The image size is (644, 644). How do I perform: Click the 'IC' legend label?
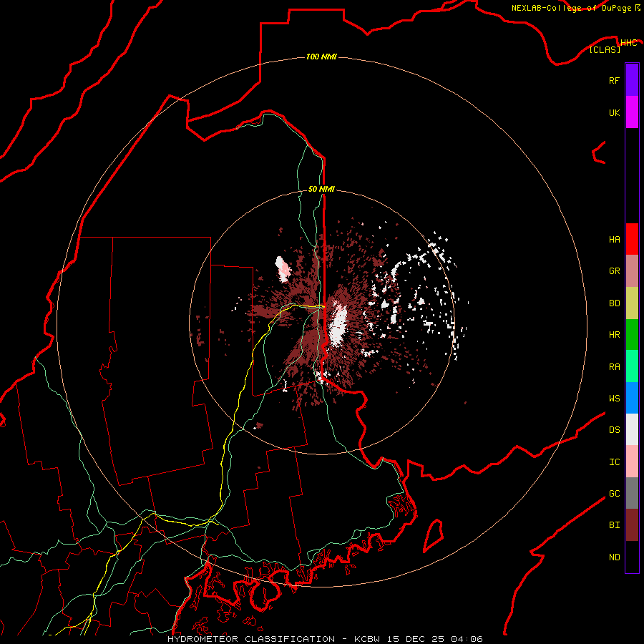point(614,462)
